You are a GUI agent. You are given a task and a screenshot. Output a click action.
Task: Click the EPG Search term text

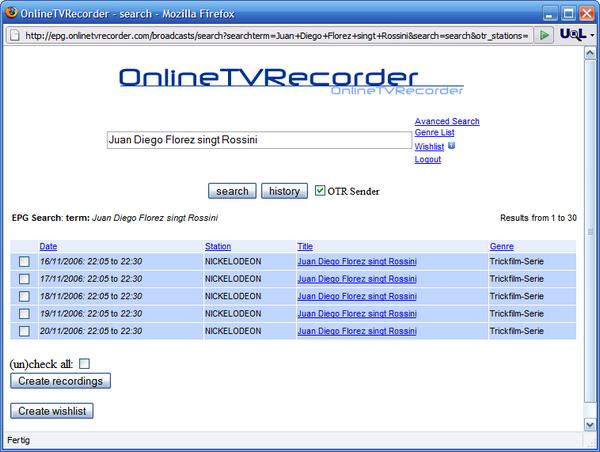(114, 218)
